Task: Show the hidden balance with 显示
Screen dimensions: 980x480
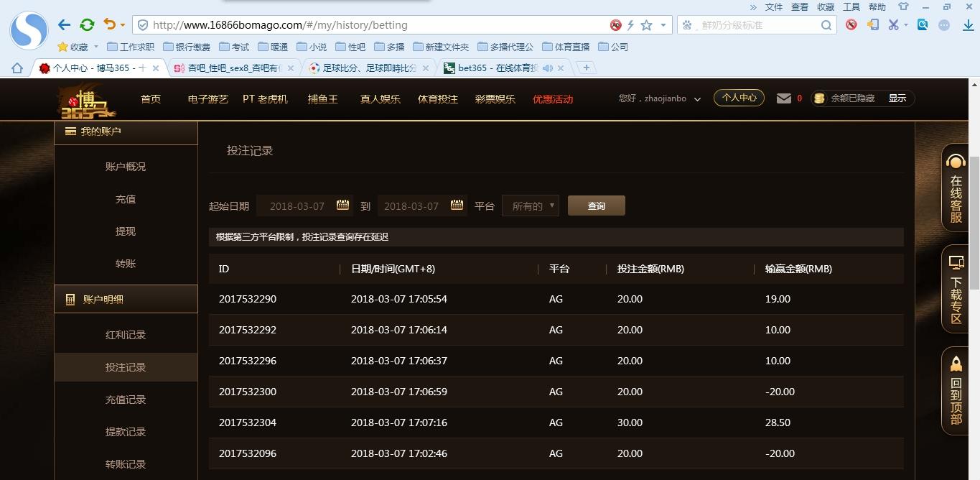Action: [x=897, y=98]
